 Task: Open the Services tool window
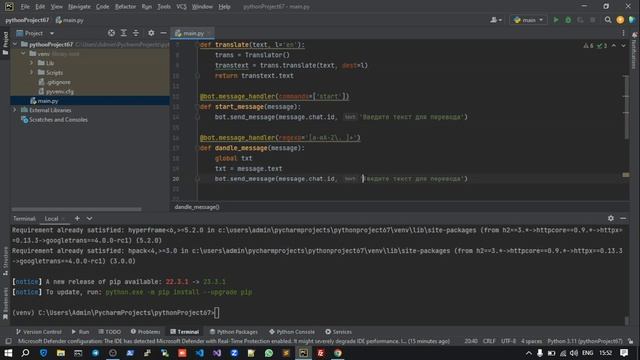338,331
